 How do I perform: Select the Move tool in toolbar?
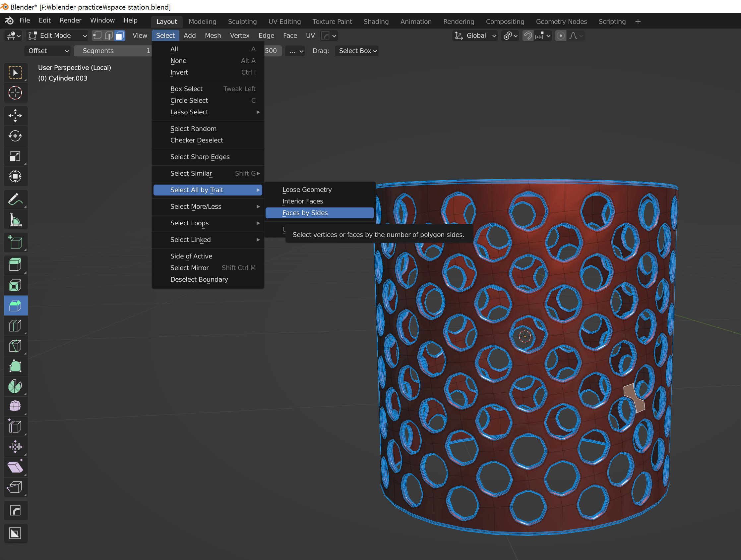click(15, 116)
